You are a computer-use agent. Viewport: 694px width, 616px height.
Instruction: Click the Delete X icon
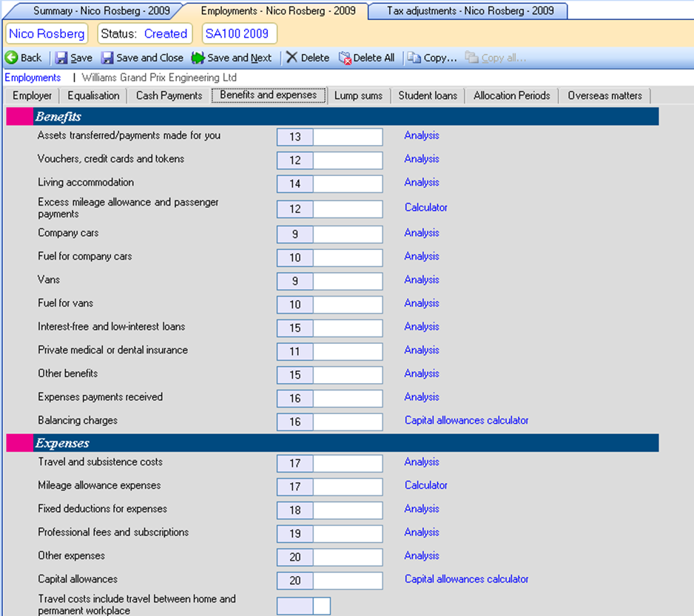(292, 57)
